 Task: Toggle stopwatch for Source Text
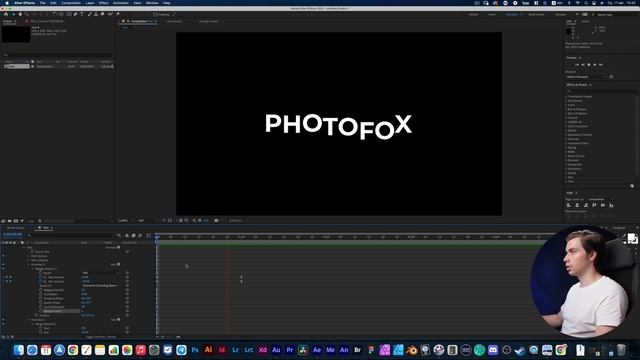[x=32, y=252]
